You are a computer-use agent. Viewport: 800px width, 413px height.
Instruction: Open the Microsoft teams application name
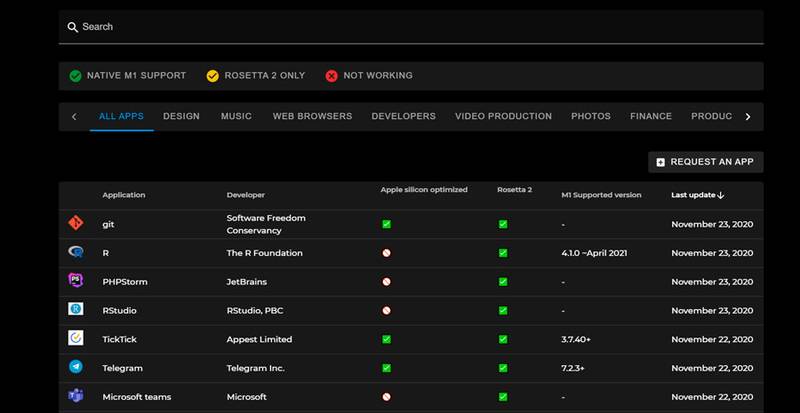[137, 397]
